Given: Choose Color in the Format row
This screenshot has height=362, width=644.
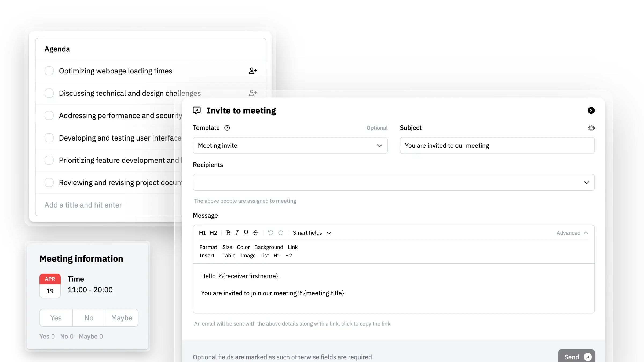Looking at the screenshot, I should point(243,247).
